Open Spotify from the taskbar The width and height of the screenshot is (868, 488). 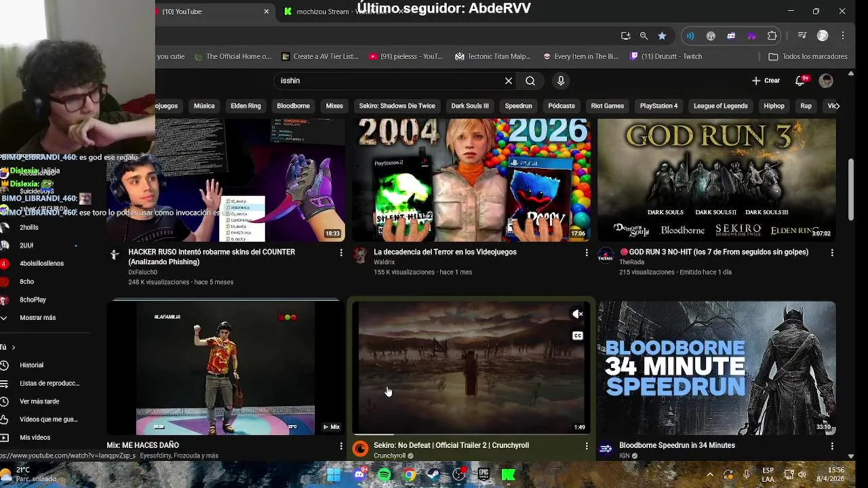click(x=384, y=474)
